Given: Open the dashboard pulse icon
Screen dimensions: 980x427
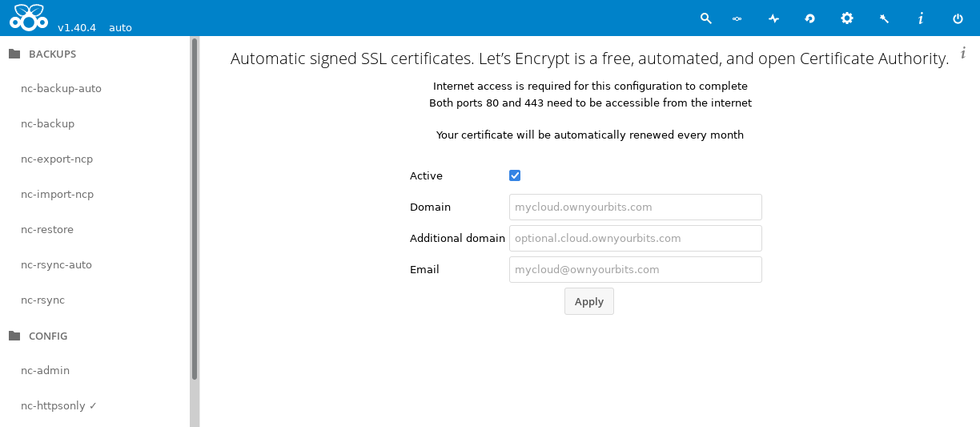Looking at the screenshot, I should [x=773, y=18].
